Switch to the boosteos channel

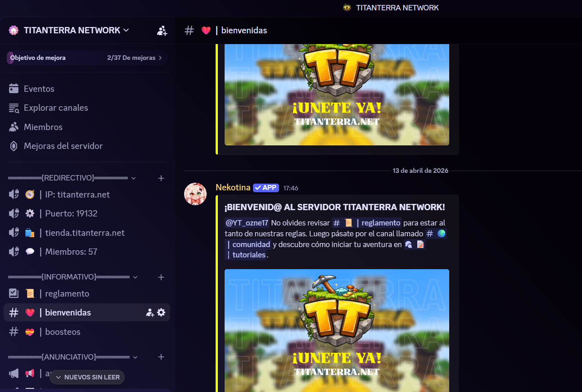86,332
